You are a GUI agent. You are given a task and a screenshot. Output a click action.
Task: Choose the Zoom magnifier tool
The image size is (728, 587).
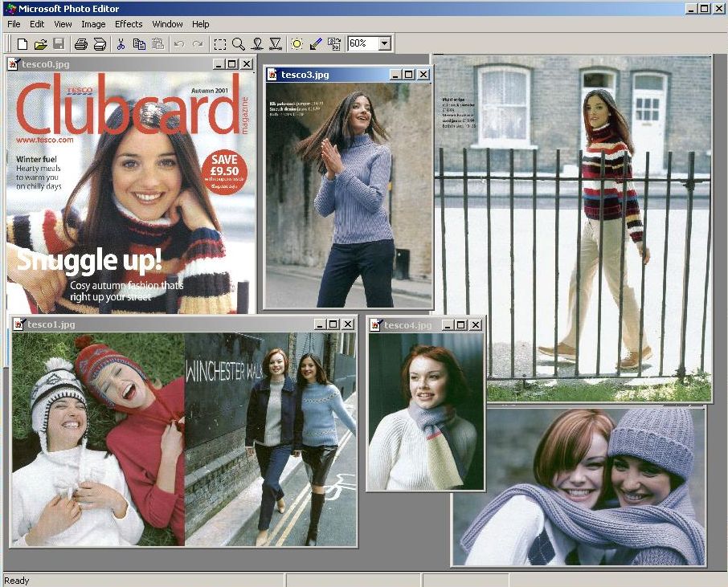coord(239,44)
